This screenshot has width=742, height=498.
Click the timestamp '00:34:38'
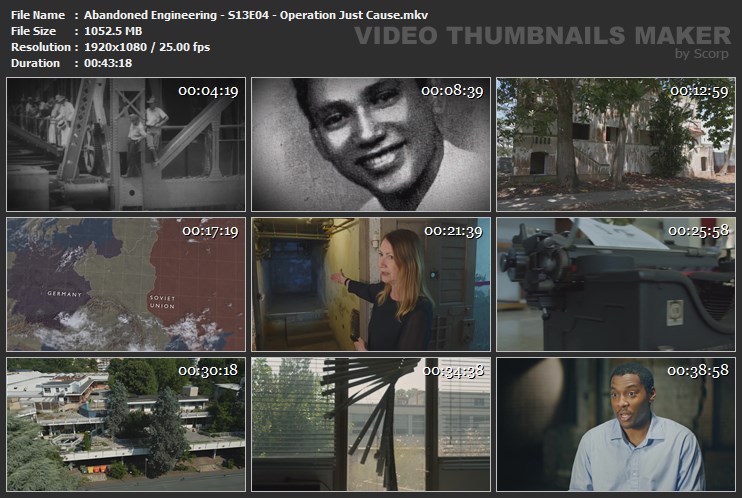tap(453, 371)
